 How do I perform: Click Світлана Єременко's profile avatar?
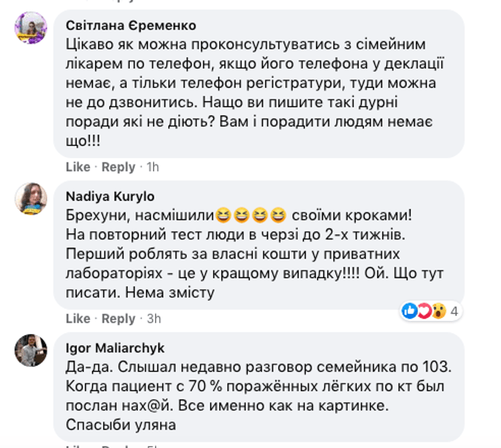[31, 28]
